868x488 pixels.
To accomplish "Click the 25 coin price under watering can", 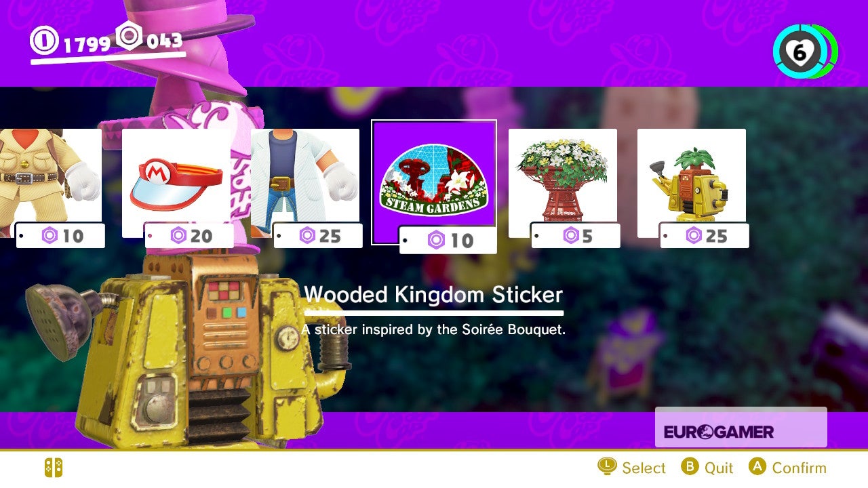I will point(705,235).
